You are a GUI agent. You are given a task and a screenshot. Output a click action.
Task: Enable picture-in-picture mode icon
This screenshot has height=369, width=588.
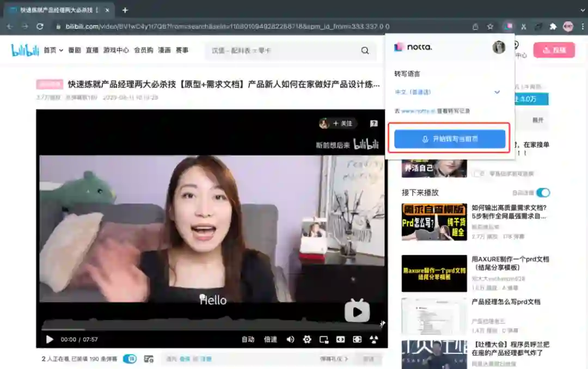click(324, 340)
